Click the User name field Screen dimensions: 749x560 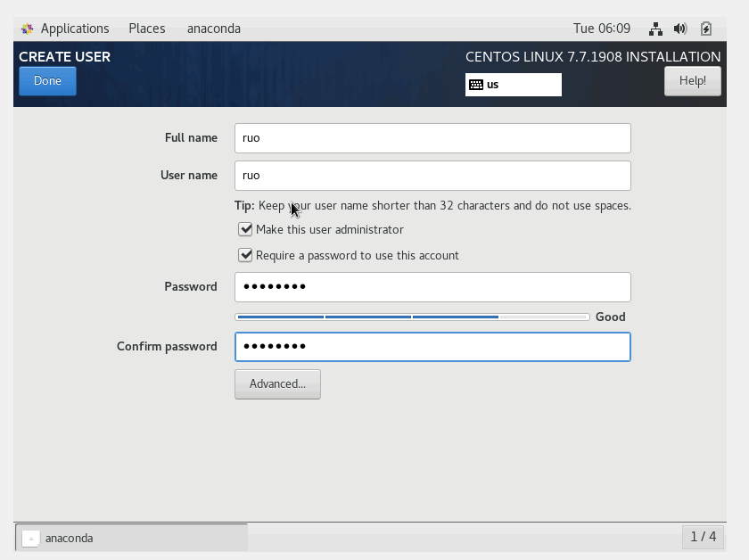coord(432,176)
